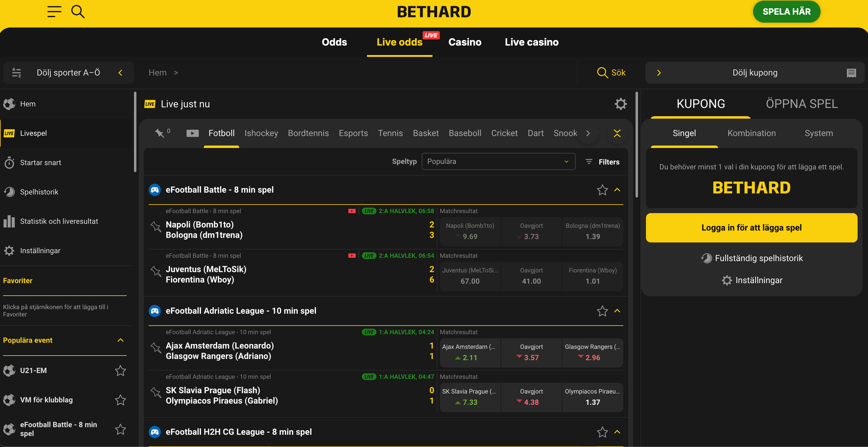Select Fiorentina (Wboy) odds 1.01
Viewport: 868px width, 447px height.
[592, 276]
